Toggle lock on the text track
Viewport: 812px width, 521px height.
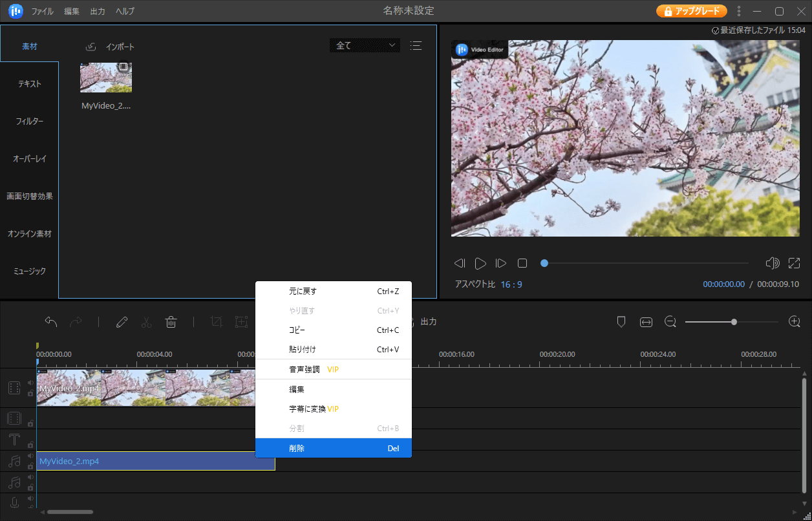pos(30,445)
